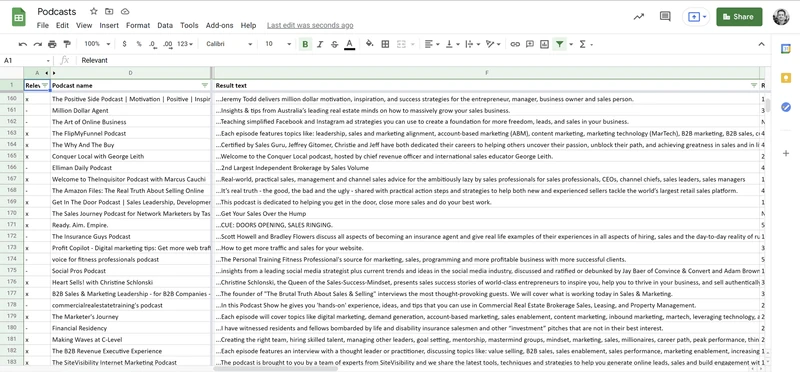The height and width of the screenshot is (372, 800).
Task: Format as currency with dollar icon
Action: (124, 44)
